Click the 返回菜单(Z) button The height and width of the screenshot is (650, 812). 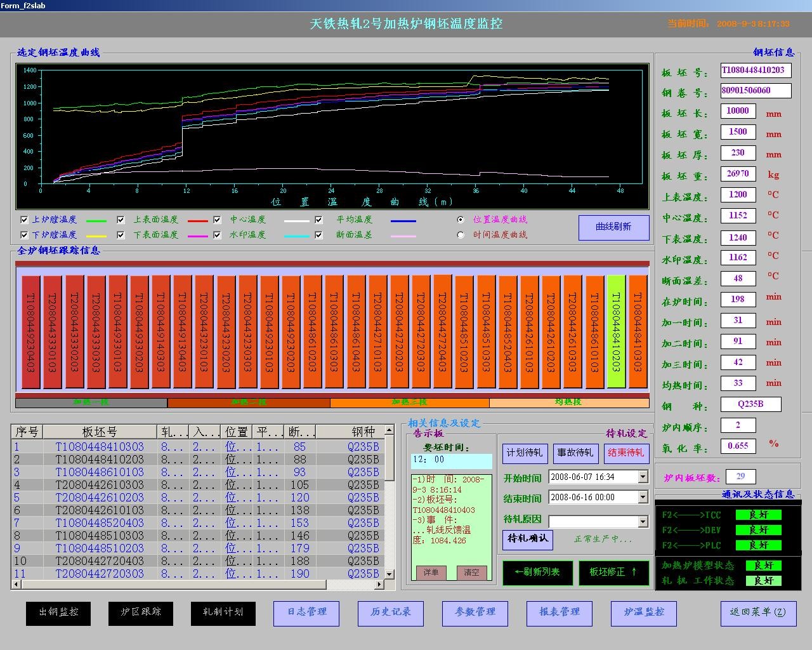tap(757, 613)
